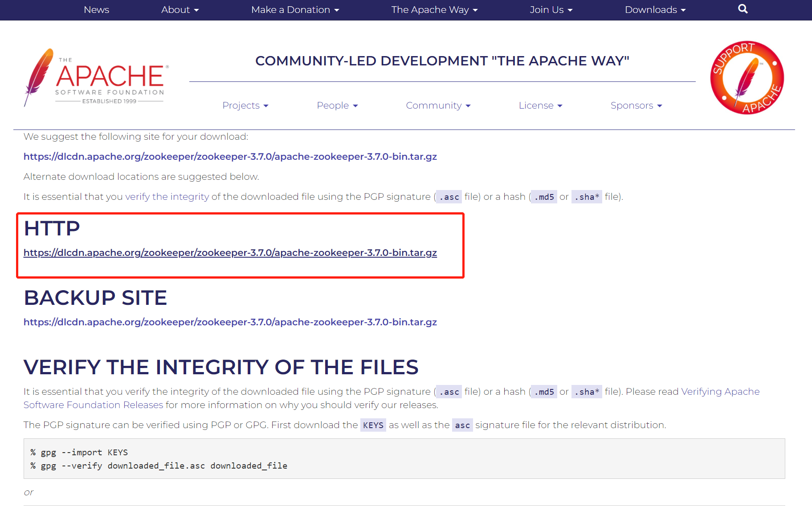The width and height of the screenshot is (812, 506).
Task: Click the Support Apache round badge
Action: [x=747, y=77]
